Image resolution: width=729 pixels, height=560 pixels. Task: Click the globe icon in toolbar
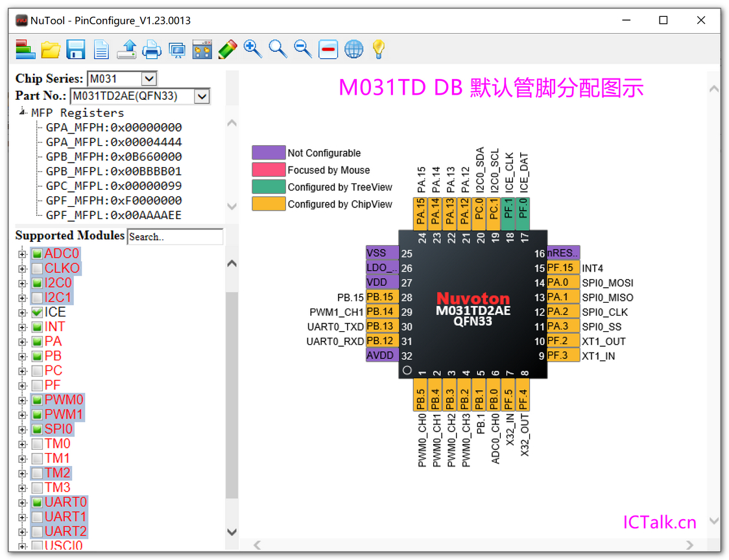coord(353,49)
